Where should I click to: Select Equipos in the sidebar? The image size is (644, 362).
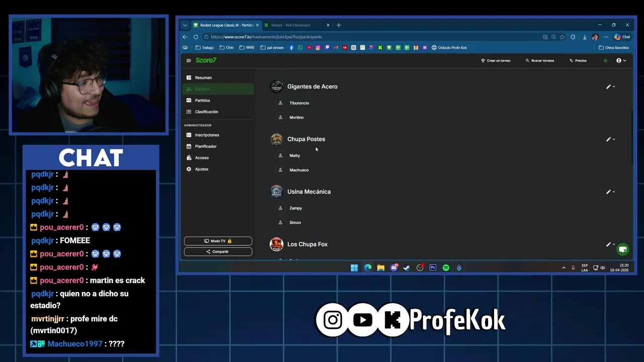[x=218, y=89]
